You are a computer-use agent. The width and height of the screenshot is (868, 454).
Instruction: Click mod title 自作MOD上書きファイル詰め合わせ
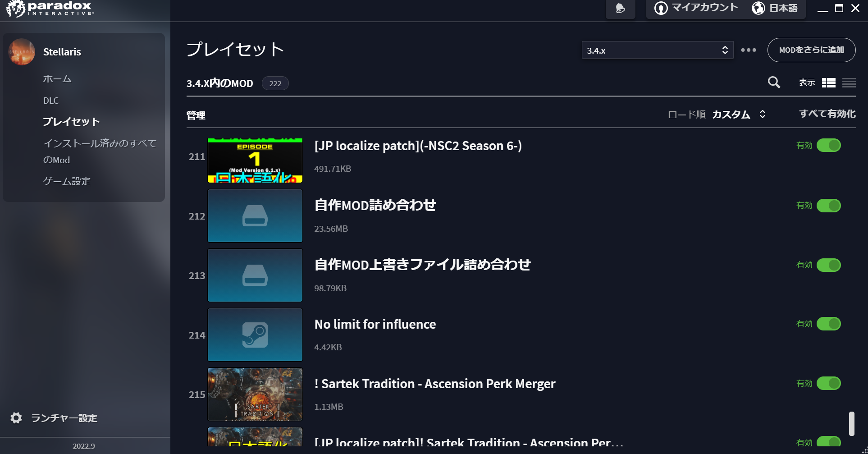pos(422,265)
